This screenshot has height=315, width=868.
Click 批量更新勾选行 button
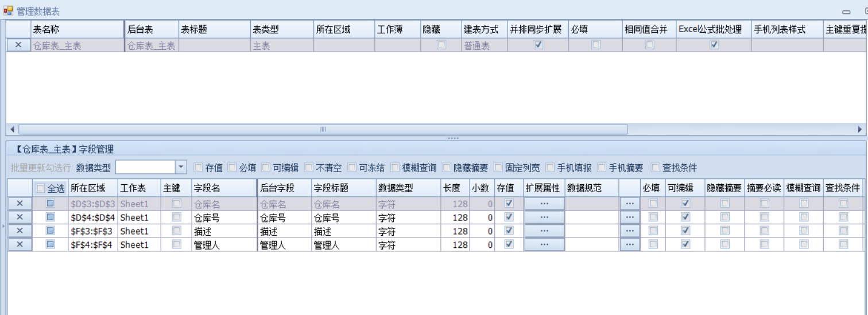tap(40, 168)
